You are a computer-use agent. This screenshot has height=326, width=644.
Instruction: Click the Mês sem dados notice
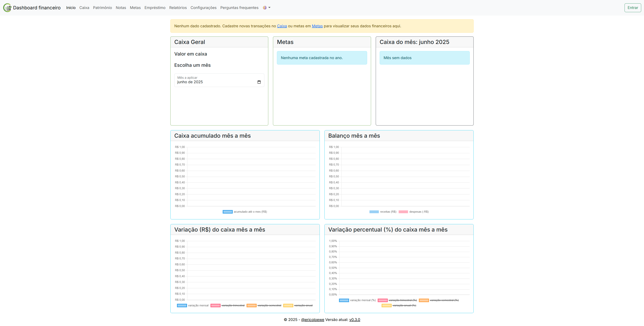(x=425, y=58)
